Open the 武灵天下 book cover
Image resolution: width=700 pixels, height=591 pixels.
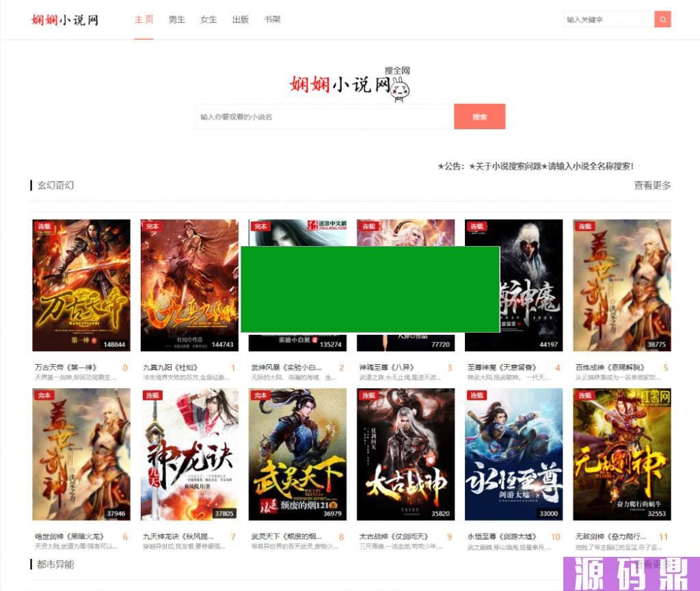[x=297, y=454]
